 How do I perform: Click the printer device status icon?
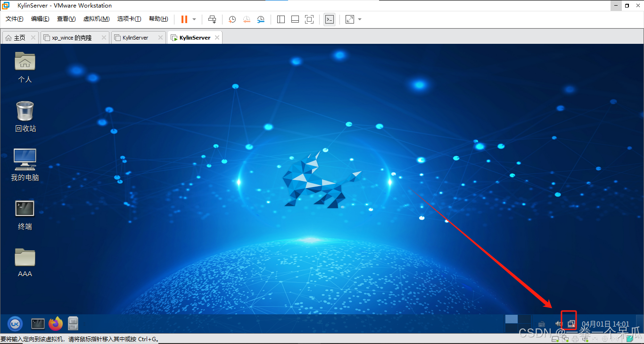[x=575, y=339]
